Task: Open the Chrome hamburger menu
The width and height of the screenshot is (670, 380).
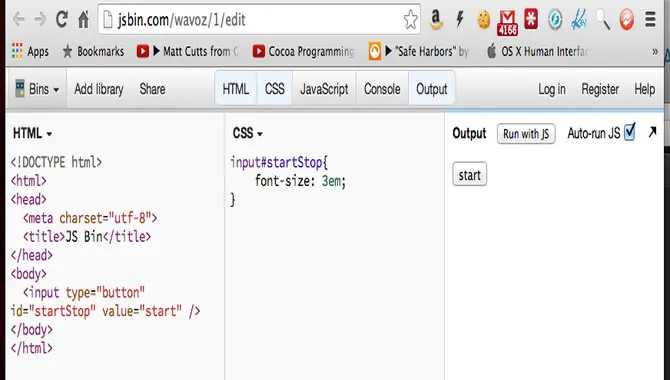Action: (x=650, y=19)
